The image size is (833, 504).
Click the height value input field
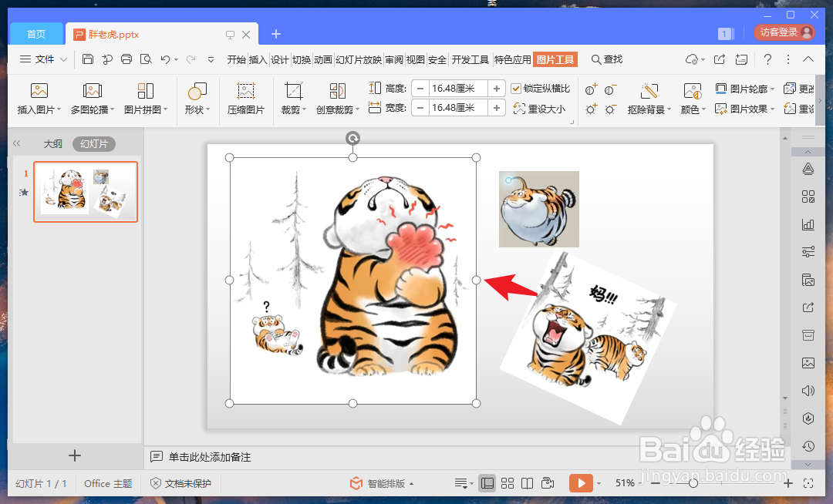[x=458, y=89]
